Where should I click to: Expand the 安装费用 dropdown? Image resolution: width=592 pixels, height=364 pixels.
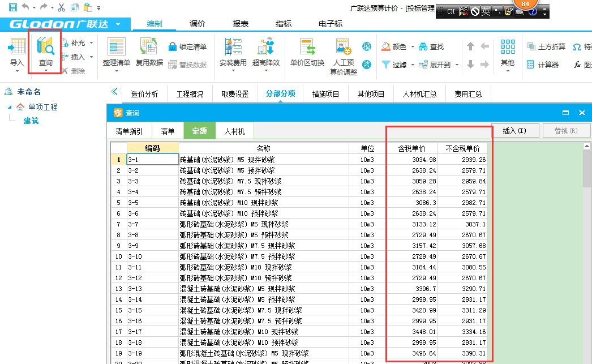pyautogui.click(x=233, y=71)
